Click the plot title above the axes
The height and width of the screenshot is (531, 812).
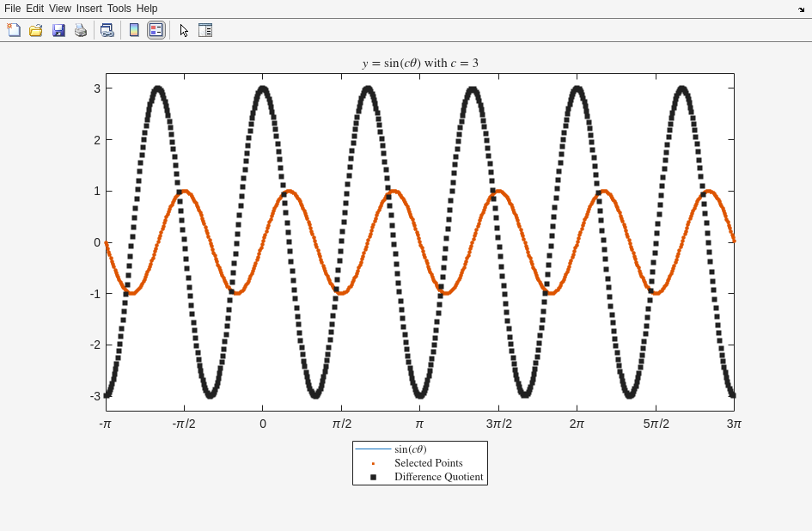pos(420,64)
